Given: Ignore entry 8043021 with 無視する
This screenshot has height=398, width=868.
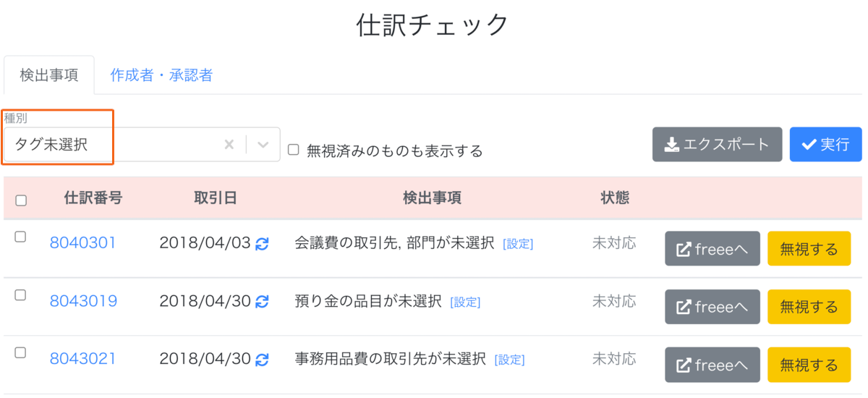Looking at the screenshot, I should 809,365.
